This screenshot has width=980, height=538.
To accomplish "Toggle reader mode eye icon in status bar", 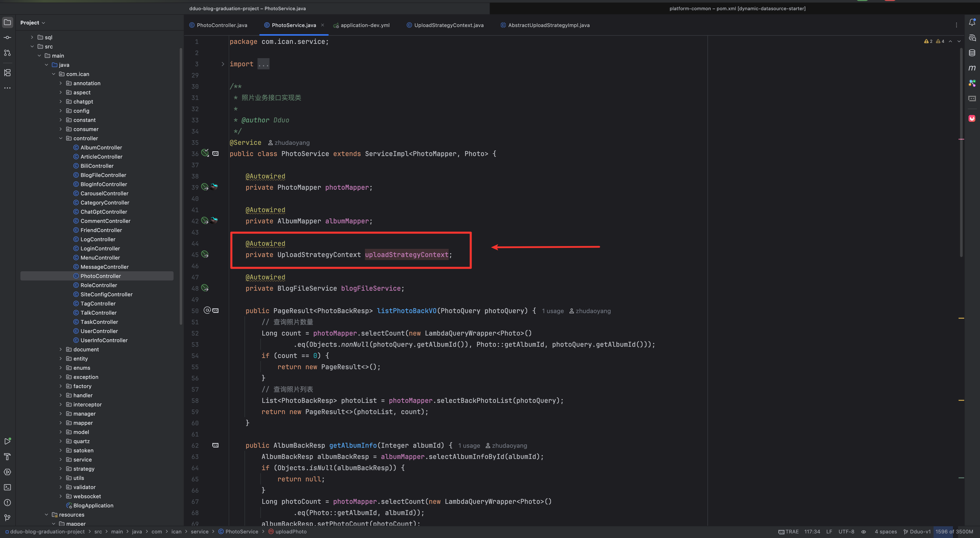I will pos(864,532).
